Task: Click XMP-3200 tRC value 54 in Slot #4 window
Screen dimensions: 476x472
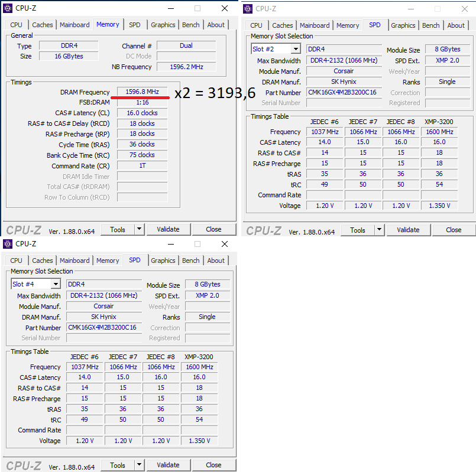Action: click(199, 419)
